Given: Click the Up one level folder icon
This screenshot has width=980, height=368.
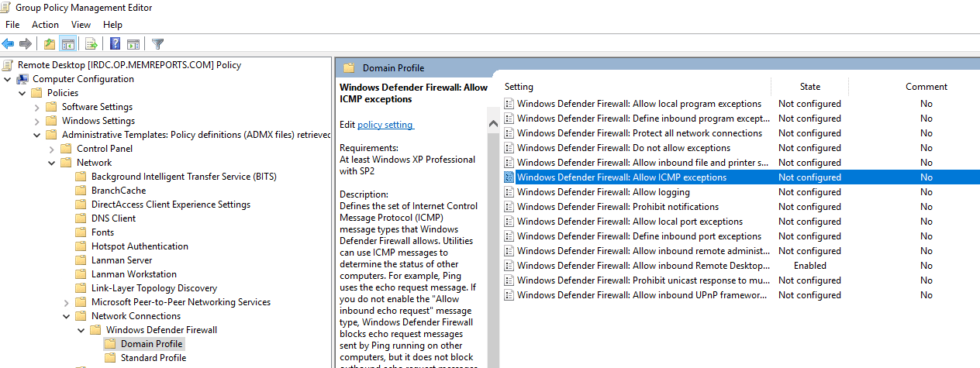Looking at the screenshot, I should click(x=50, y=43).
